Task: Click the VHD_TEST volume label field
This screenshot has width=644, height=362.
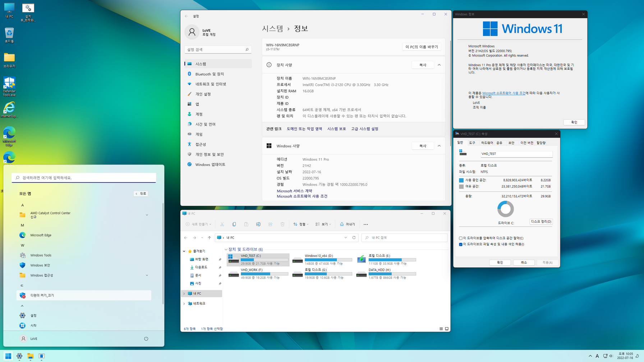Action: (x=516, y=154)
